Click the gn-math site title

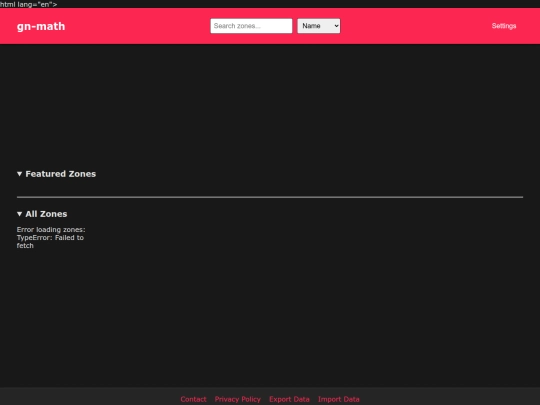[41, 27]
